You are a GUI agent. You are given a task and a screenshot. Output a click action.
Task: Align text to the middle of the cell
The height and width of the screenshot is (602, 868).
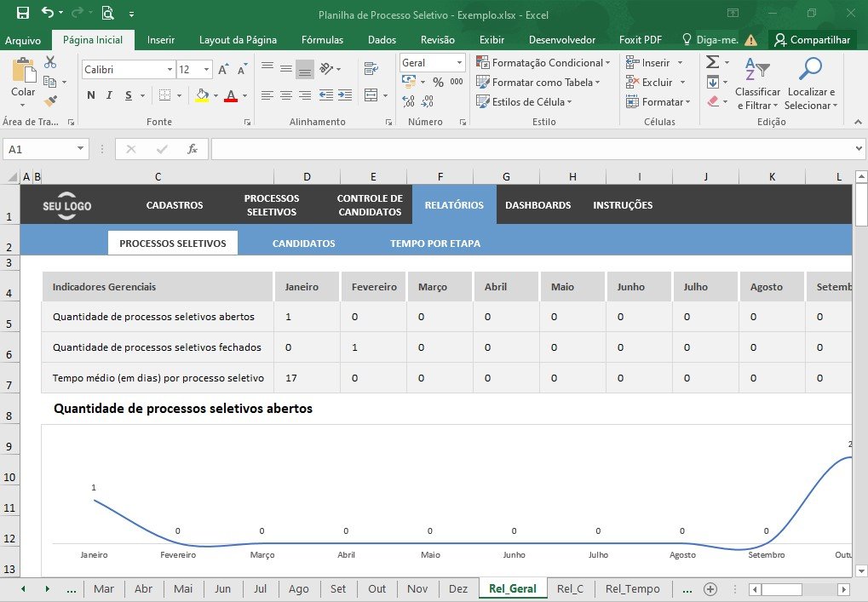tap(286, 69)
